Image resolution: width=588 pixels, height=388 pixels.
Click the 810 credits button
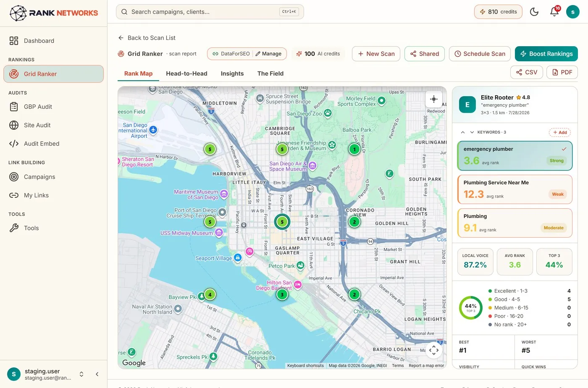click(498, 12)
